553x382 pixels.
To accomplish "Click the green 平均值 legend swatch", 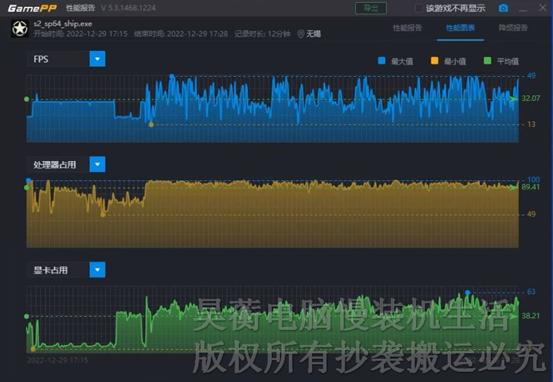I will pyautogui.click(x=487, y=61).
